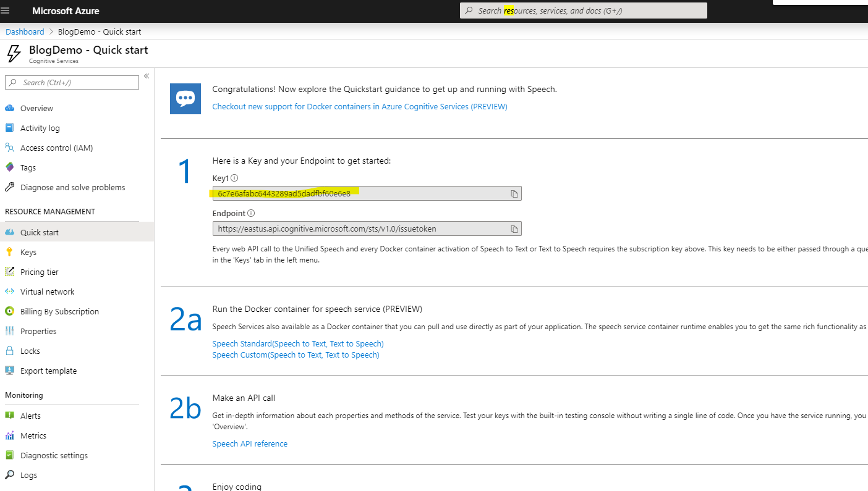
Task: Open the Speech API reference link
Action: tap(250, 443)
